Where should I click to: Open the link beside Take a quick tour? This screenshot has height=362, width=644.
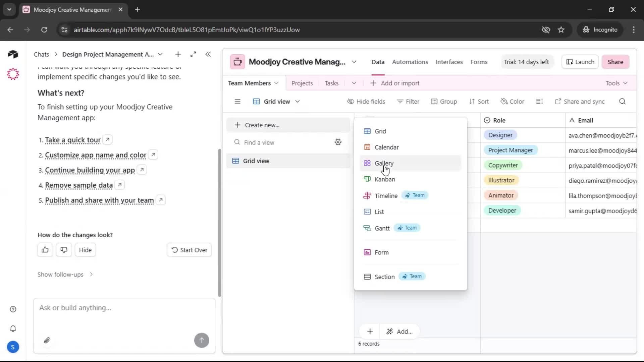click(107, 139)
